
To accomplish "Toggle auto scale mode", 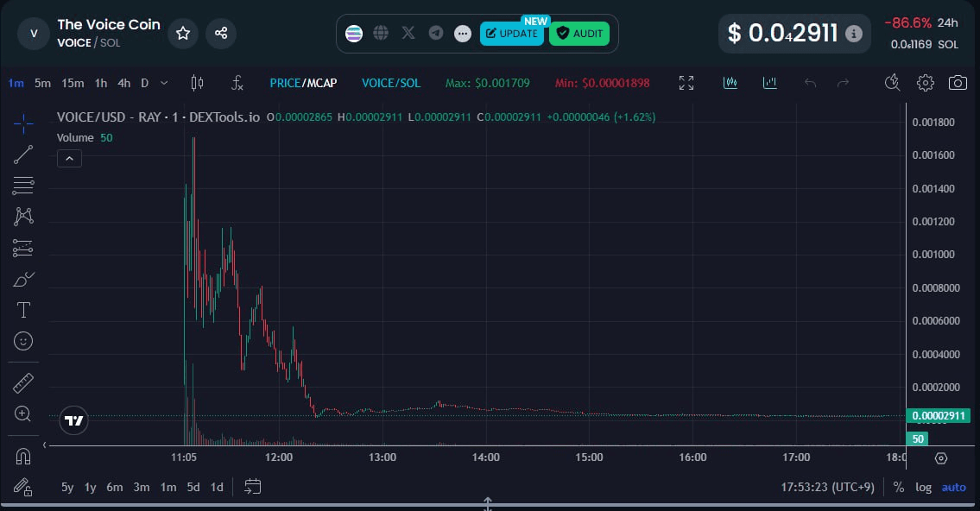I will (954, 487).
